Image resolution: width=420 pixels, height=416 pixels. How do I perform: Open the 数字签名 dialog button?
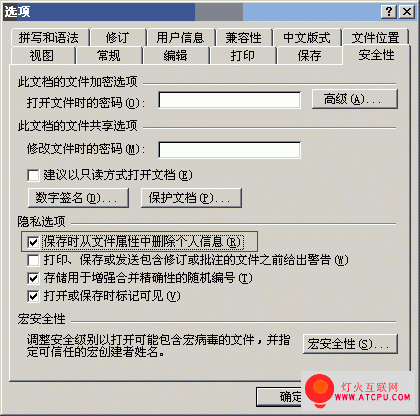[x=78, y=198]
